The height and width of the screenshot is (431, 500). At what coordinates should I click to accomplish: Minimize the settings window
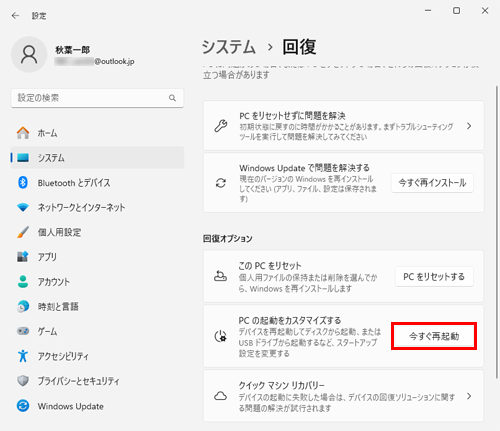pos(428,11)
